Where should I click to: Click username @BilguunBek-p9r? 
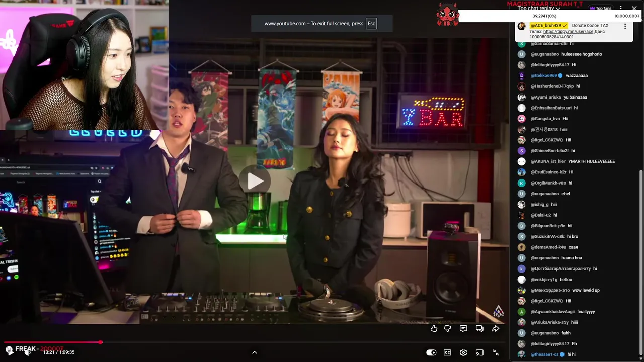coord(548,226)
